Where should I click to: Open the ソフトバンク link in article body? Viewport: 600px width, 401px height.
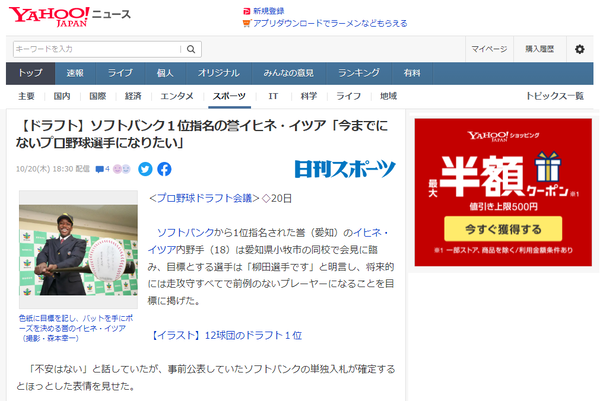(185, 232)
